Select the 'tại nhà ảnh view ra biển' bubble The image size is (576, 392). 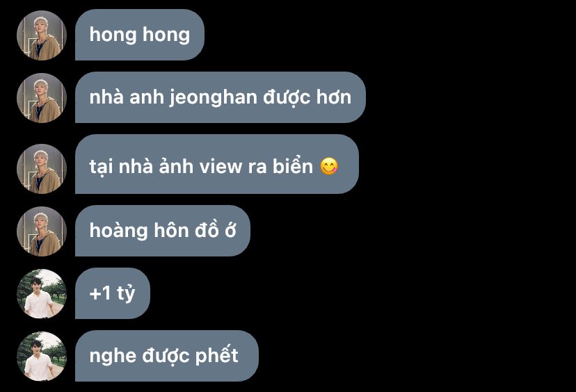217,164
